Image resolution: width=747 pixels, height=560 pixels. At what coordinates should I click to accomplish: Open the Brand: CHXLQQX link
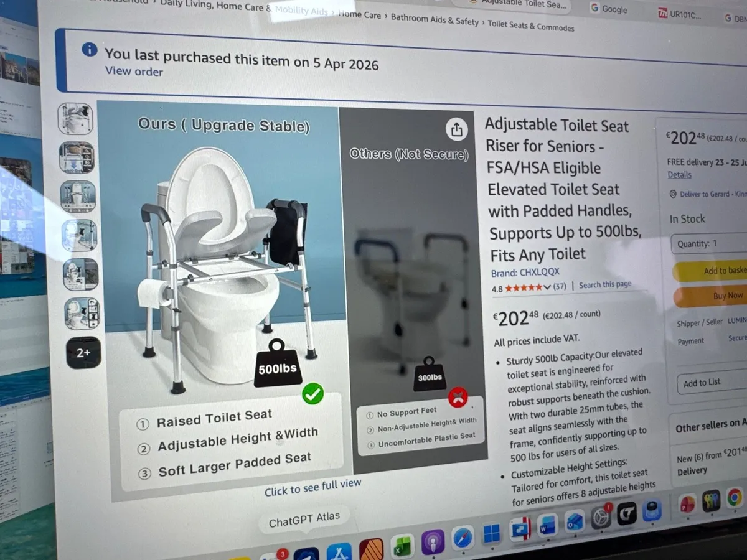[x=525, y=273]
